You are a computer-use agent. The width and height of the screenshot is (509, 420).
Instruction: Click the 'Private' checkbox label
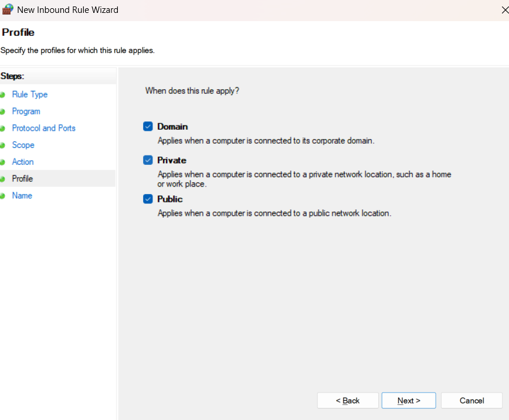point(172,160)
